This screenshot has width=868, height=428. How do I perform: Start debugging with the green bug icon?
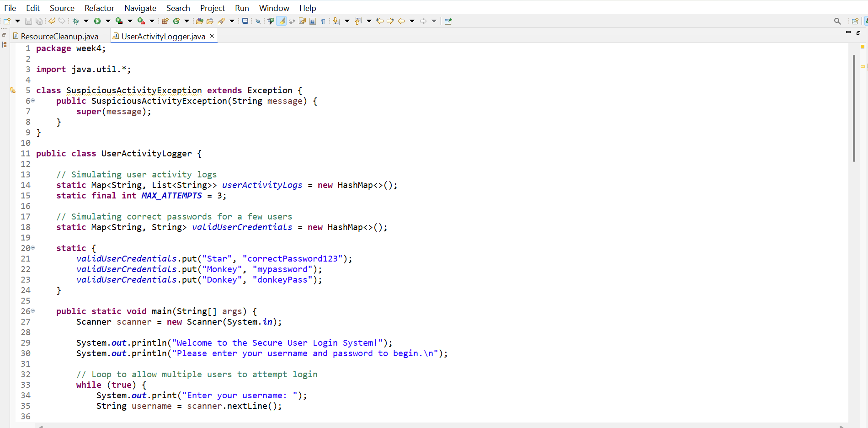coord(76,21)
